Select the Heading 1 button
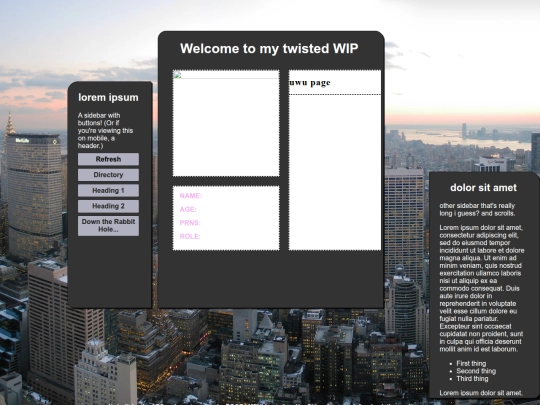 [x=108, y=190]
